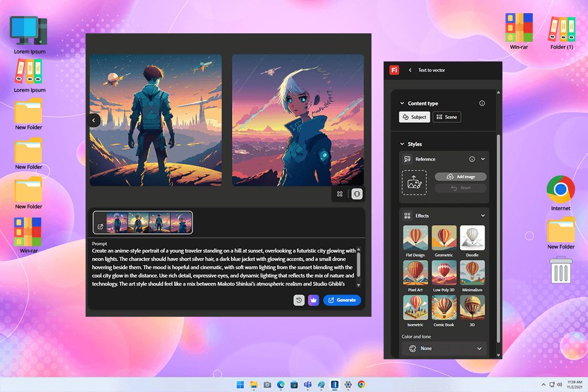
Task: Open File Explorer from the taskbar
Action: coord(254,385)
